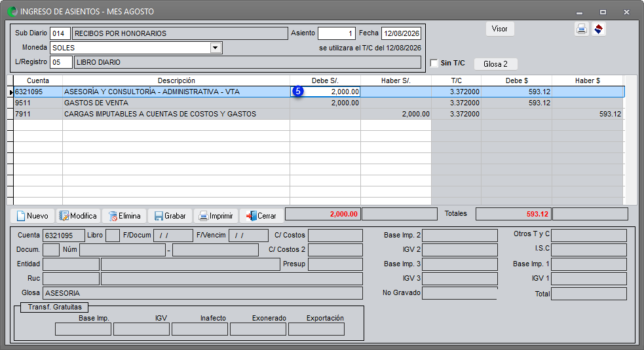Click the Entidad code field

[71, 264]
